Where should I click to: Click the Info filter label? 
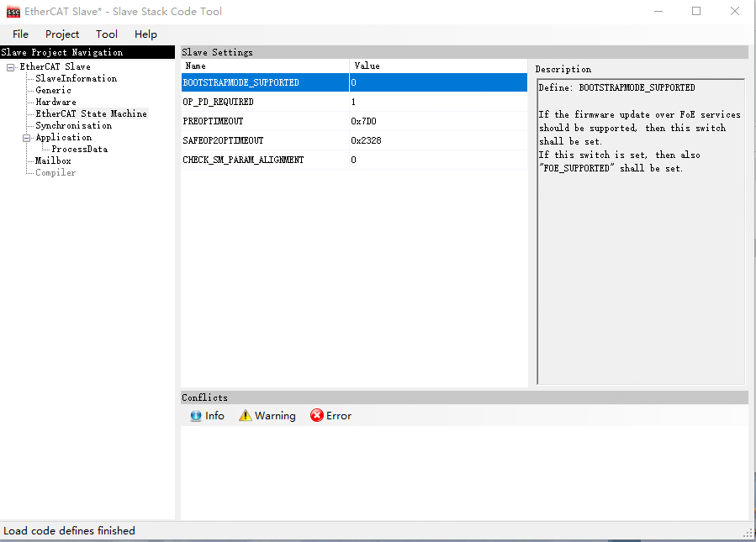pyautogui.click(x=214, y=416)
